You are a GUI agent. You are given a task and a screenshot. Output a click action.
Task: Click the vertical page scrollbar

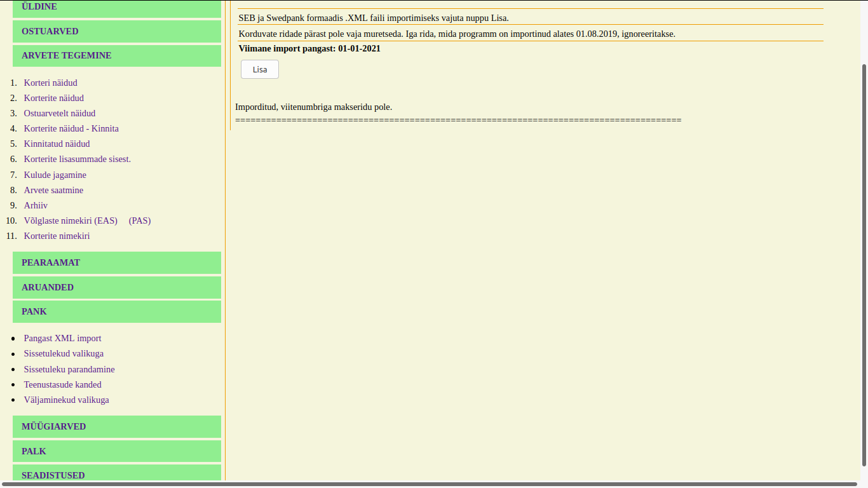(x=864, y=254)
